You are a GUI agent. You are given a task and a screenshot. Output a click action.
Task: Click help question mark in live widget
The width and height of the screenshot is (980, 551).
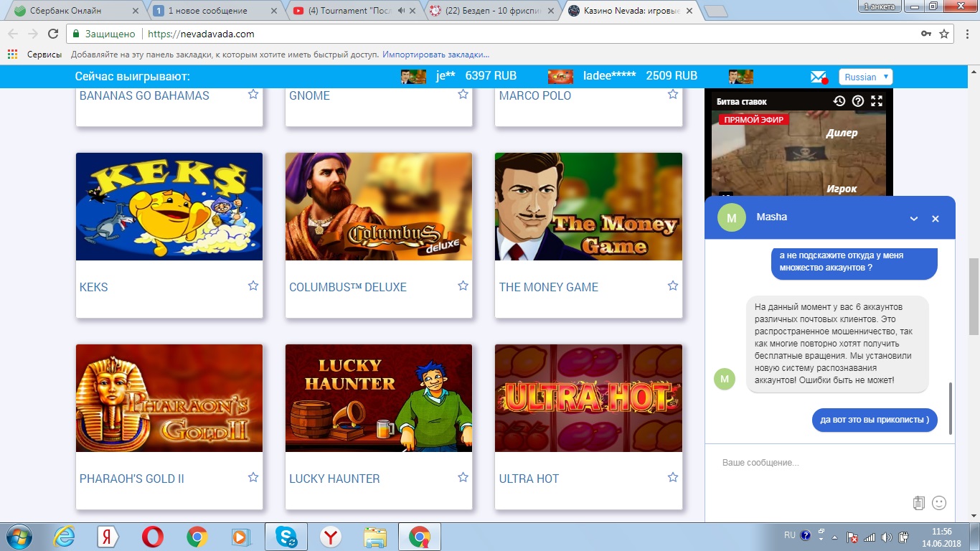[857, 101]
